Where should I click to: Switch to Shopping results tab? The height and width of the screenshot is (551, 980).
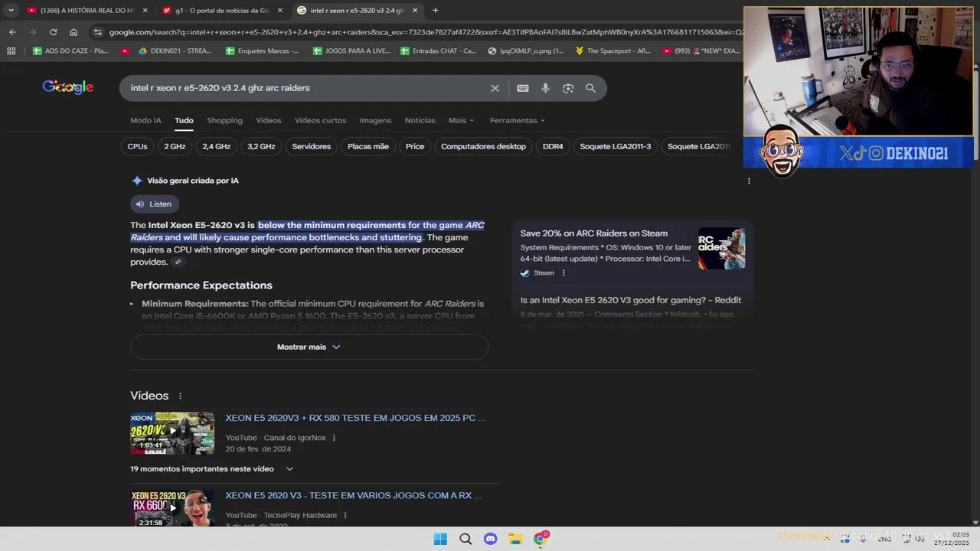224,120
